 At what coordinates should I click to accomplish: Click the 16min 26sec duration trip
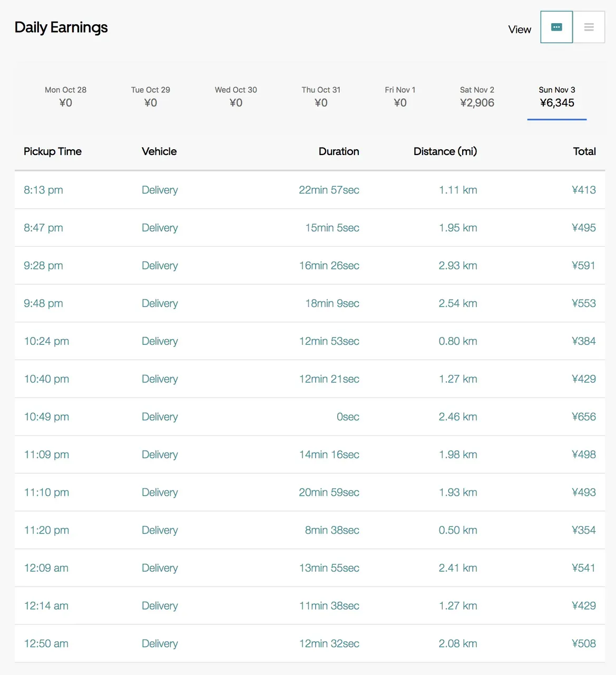(x=329, y=266)
